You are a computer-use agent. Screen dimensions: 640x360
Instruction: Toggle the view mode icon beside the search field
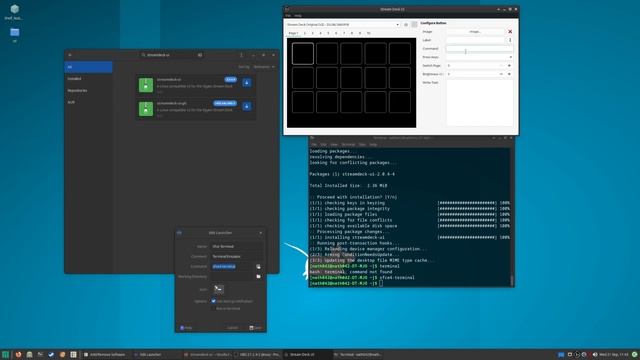tap(200, 55)
